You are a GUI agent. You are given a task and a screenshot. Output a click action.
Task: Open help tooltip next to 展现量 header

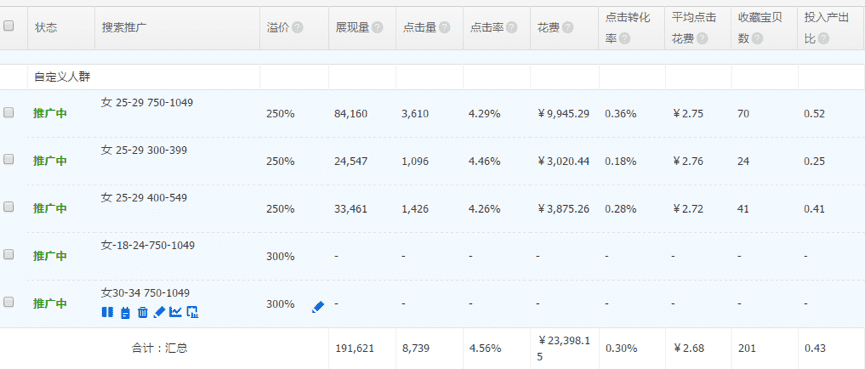[377, 28]
